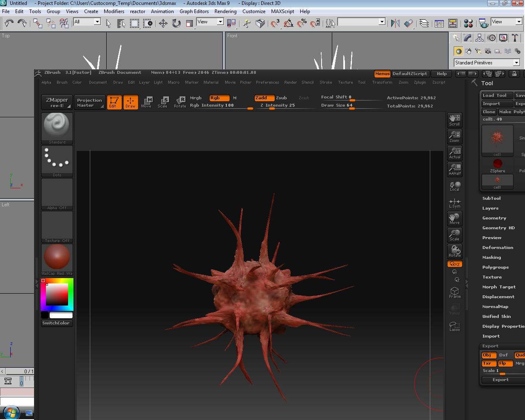The height and width of the screenshot is (420, 525).
Task: Switch to Modify command panel tab
Action: 468,38
